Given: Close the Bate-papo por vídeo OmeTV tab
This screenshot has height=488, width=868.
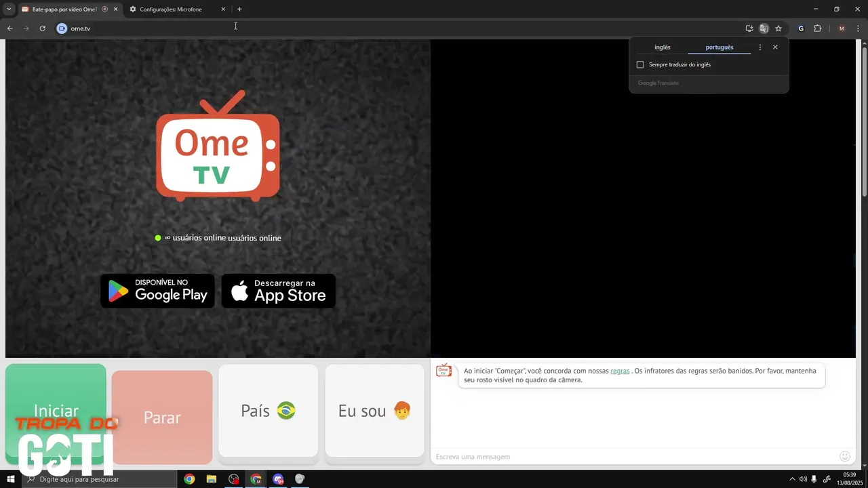Looking at the screenshot, I should (x=116, y=9).
